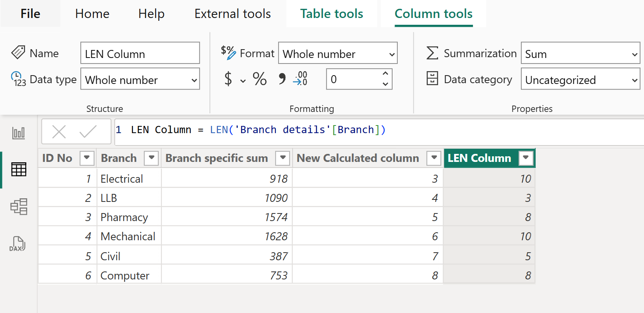Screen dimensions: 644x313
Task: Increase decimal places with up stepper
Action: (385, 74)
